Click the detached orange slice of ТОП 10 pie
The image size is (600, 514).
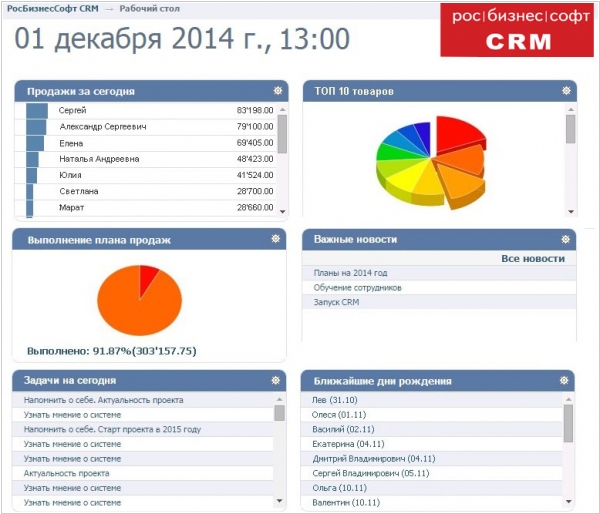[463, 182]
